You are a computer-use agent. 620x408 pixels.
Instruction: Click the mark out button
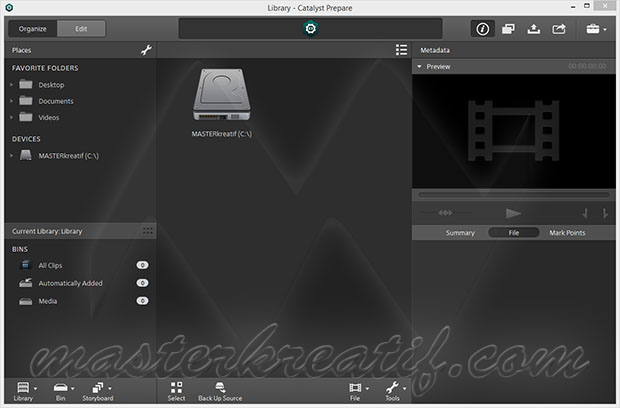coord(605,213)
